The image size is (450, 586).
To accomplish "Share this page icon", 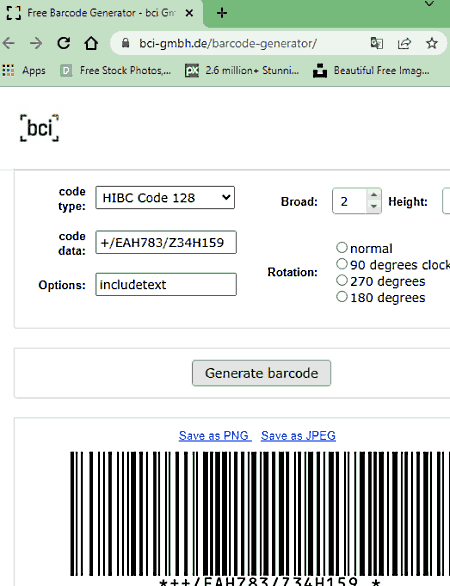I will click(404, 43).
